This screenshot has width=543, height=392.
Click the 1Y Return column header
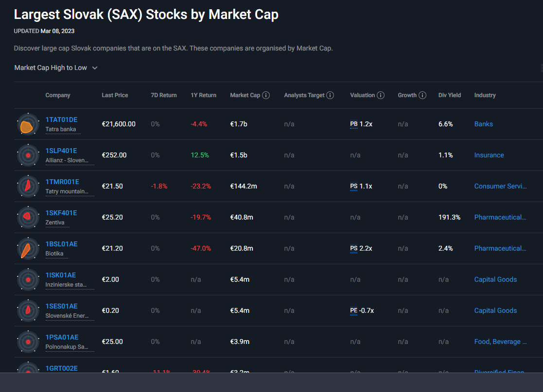(x=203, y=95)
